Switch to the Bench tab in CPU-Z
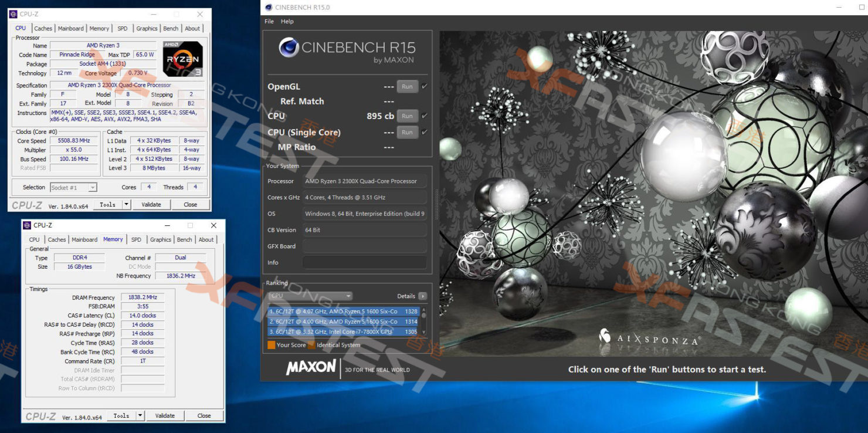This screenshot has height=433, width=868. (170, 28)
